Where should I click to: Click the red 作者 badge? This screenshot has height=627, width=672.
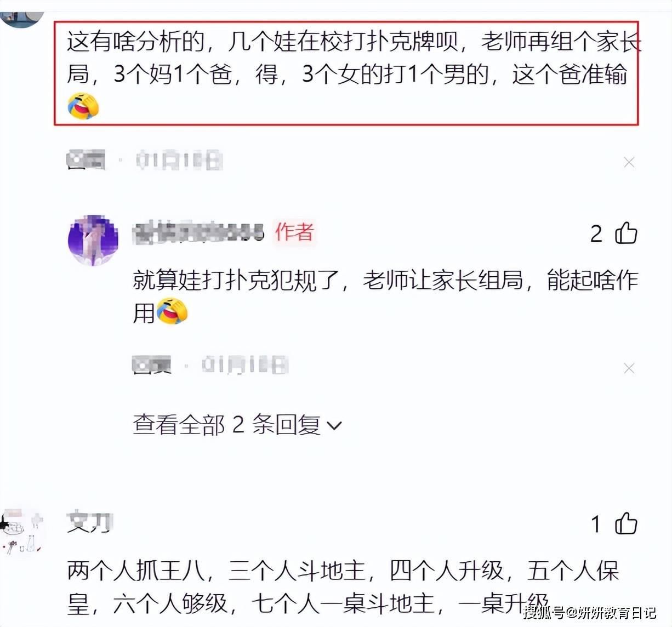point(294,232)
